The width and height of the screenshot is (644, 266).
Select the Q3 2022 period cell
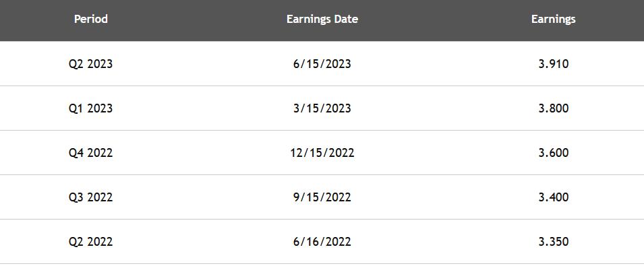(91, 197)
